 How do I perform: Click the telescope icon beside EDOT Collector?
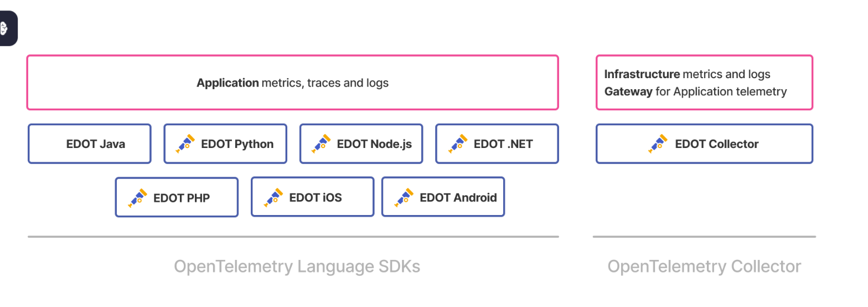(x=659, y=144)
